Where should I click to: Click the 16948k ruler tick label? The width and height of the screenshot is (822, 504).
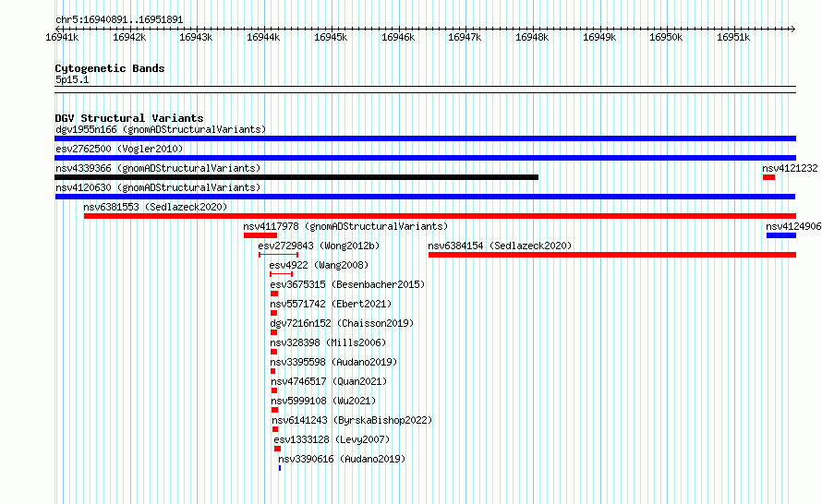pos(532,37)
